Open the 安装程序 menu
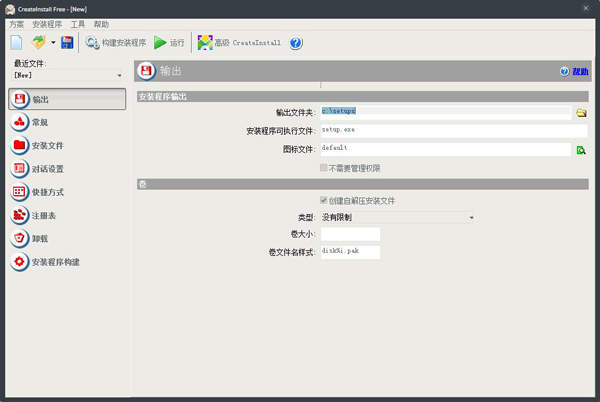The image size is (600, 402). tap(47, 24)
